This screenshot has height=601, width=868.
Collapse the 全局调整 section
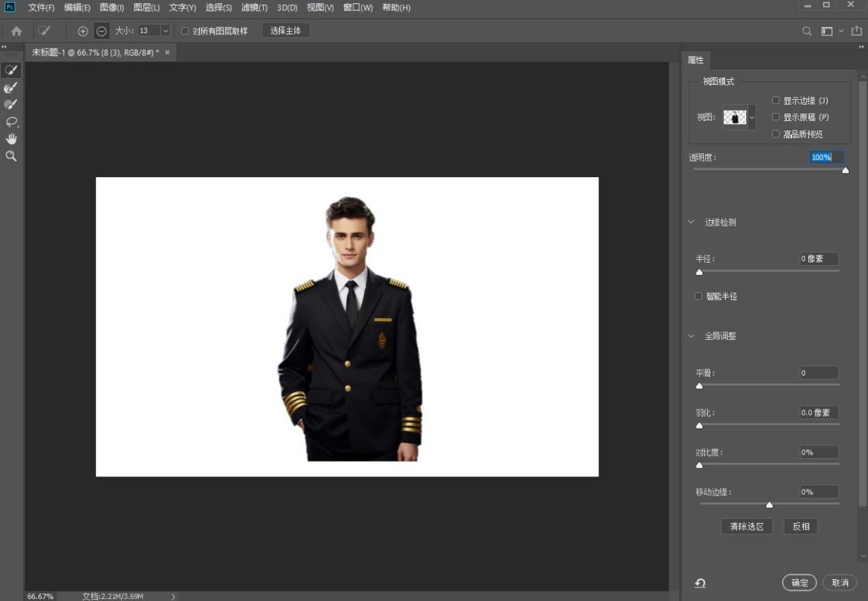(x=691, y=336)
